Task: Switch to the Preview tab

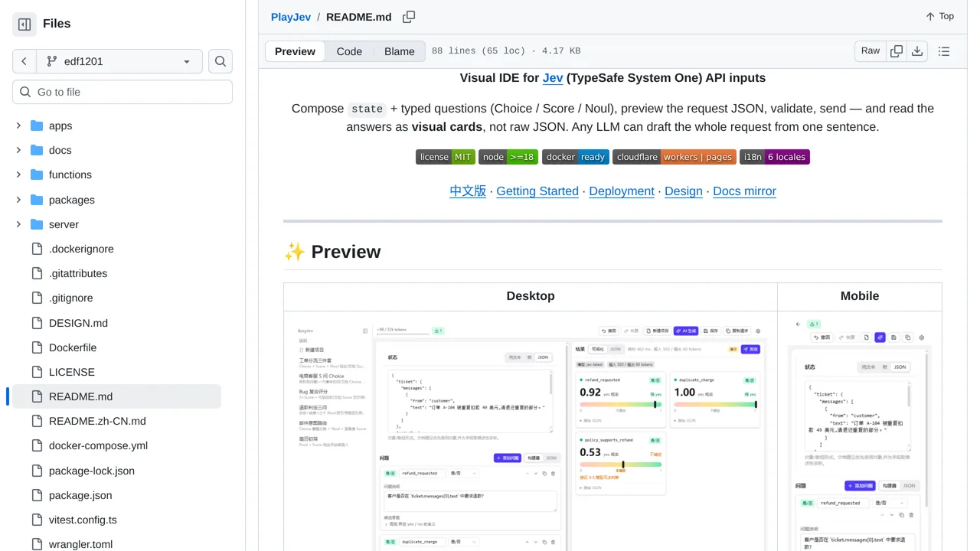Action: coord(295,51)
